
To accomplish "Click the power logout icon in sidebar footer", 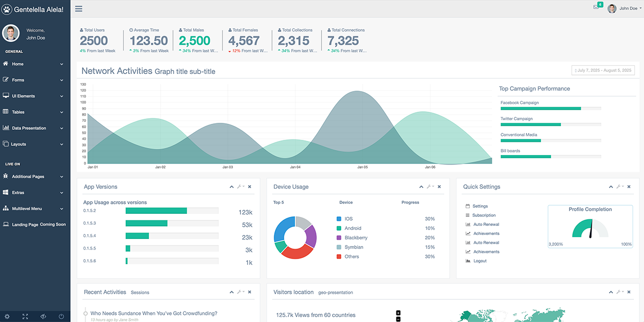I will pyautogui.click(x=61, y=316).
